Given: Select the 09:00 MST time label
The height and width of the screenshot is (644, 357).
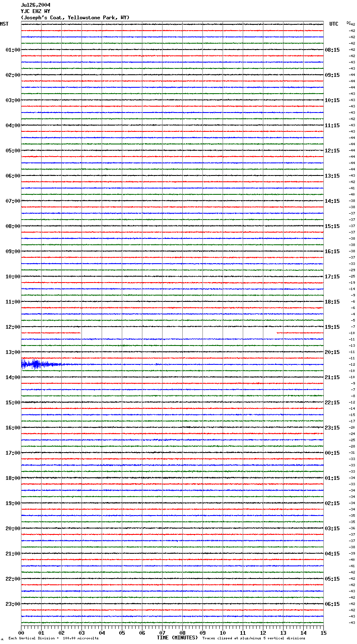Looking at the screenshot, I should [x=13, y=251].
